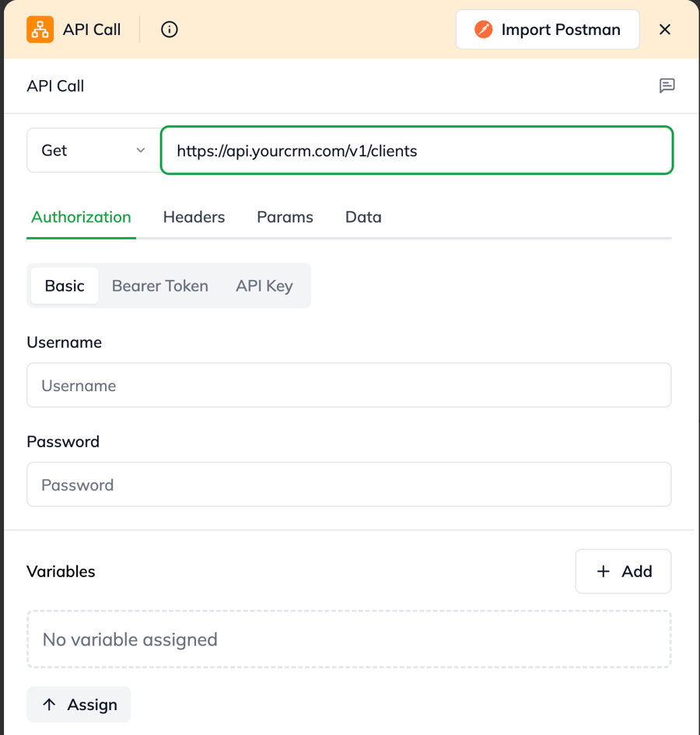The image size is (700, 735).
Task: Click the API endpoint URL field
Action: tap(417, 150)
